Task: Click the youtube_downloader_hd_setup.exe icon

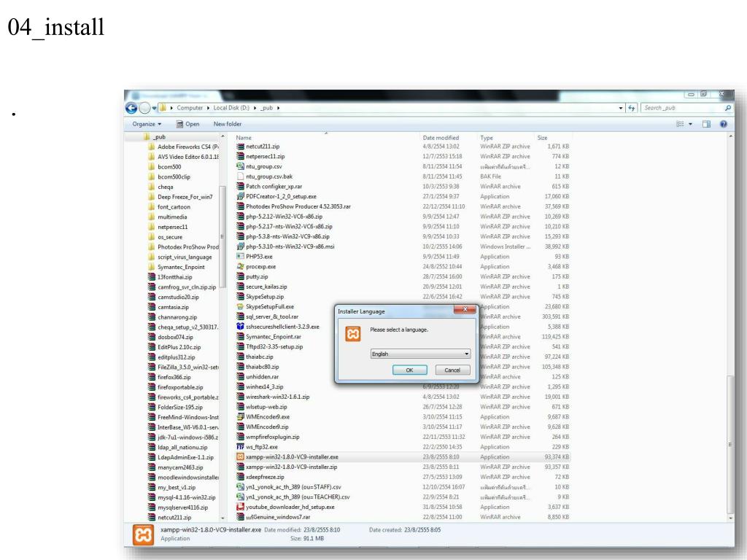Action: coord(240,507)
